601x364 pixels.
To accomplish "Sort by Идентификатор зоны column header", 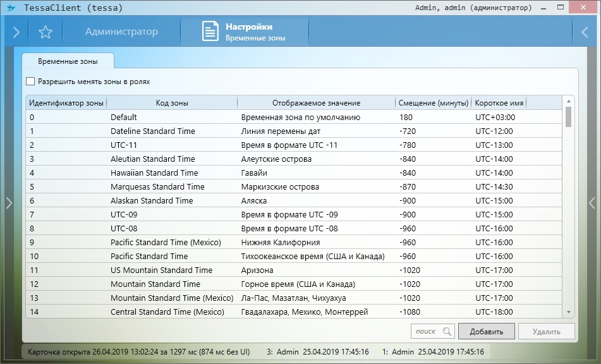I will click(67, 103).
